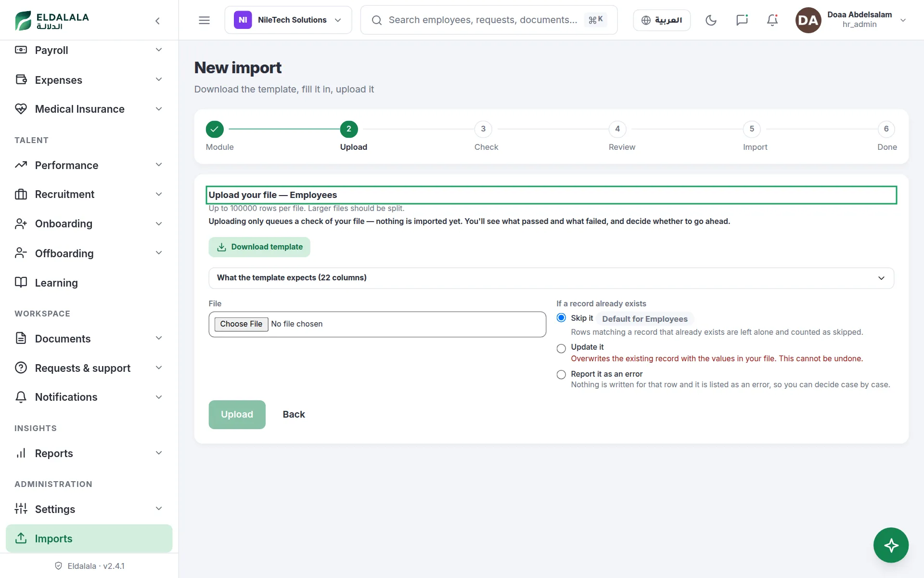924x578 pixels.
Task: Click the Eldalala logo
Action: tap(52, 21)
